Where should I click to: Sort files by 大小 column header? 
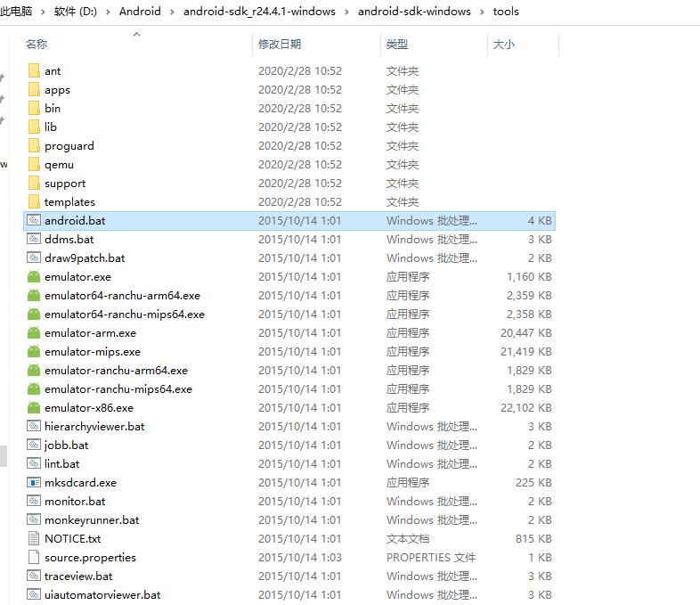coord(503,45)
